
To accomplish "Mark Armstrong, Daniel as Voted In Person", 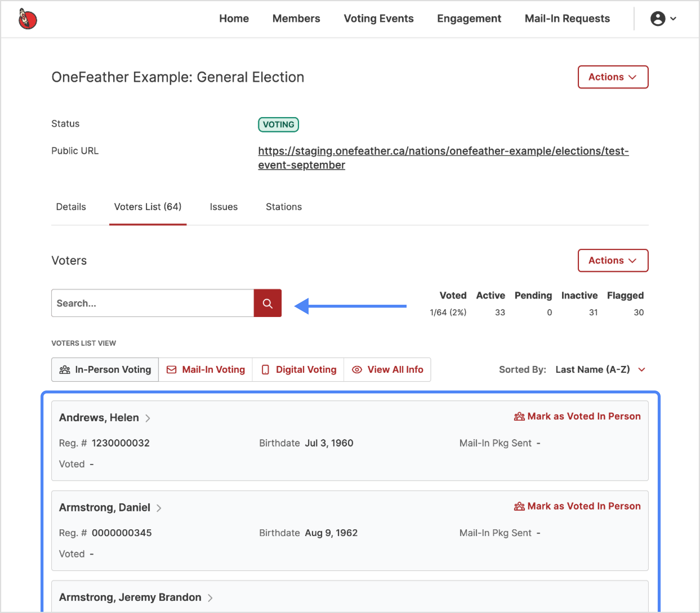I will (x=577, y=506).
